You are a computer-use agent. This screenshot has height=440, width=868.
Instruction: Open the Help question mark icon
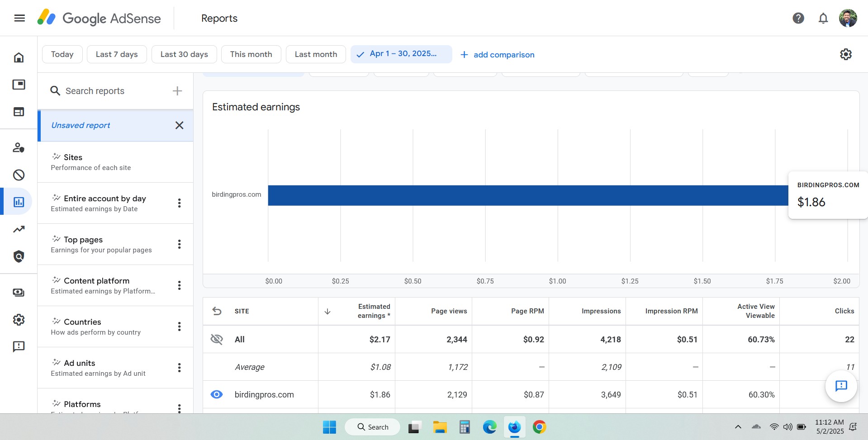point(798,18)
